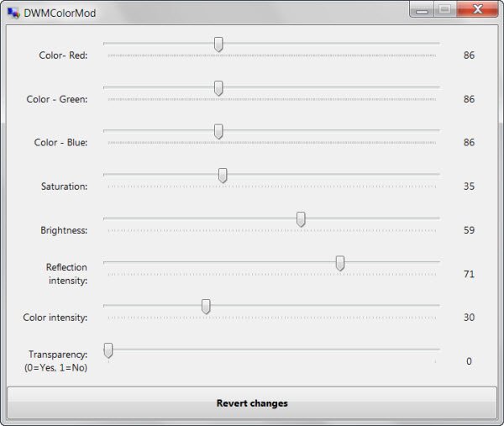This screenshot has width=504, height=426.
Task: Click the Transparency slider thumb
Action: [108, 350]
